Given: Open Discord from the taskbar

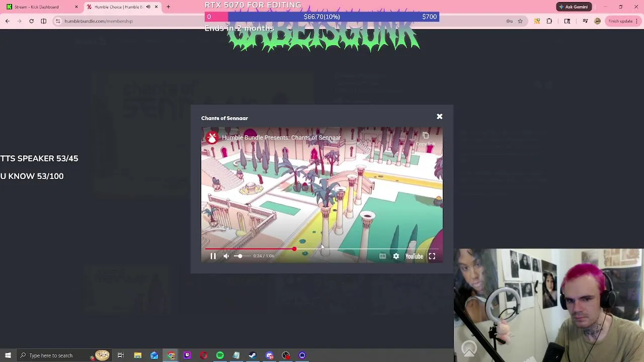Looking at the screenshot, I should (x=269, y=355).
